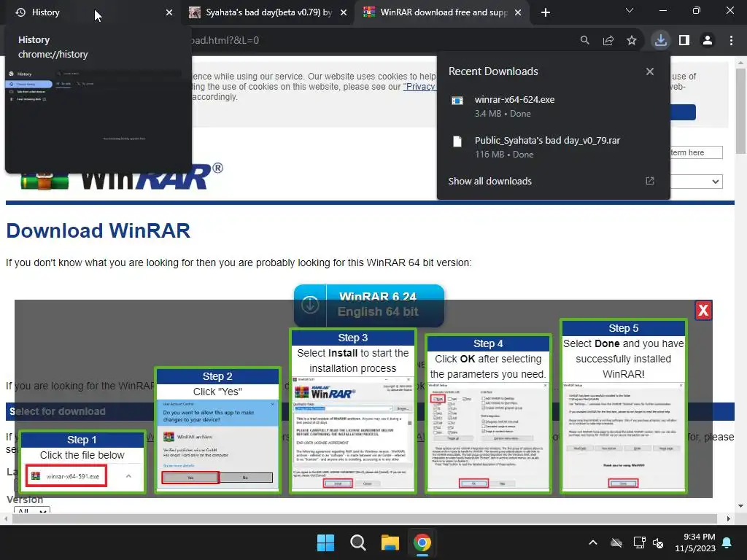
Task: Click the .rar file document icon
Action: pyautogui.click(x=457, y=141)
